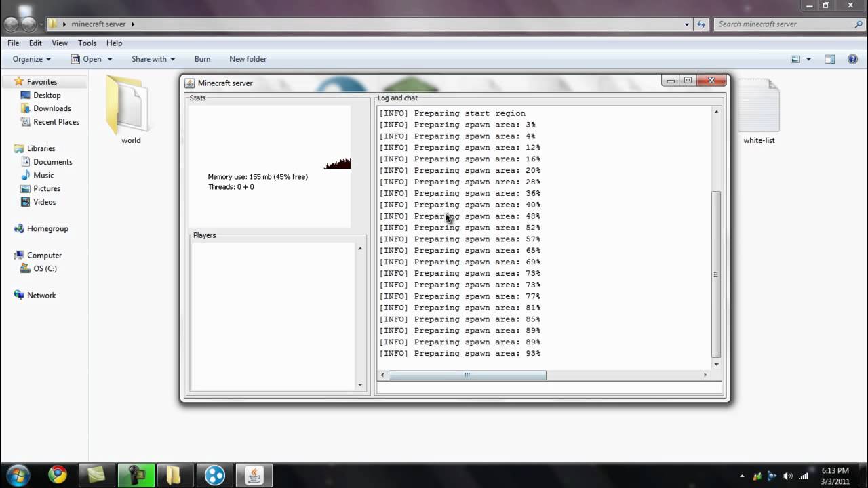Open the View menu
This screenshot has width=868, height=488.
60,43
